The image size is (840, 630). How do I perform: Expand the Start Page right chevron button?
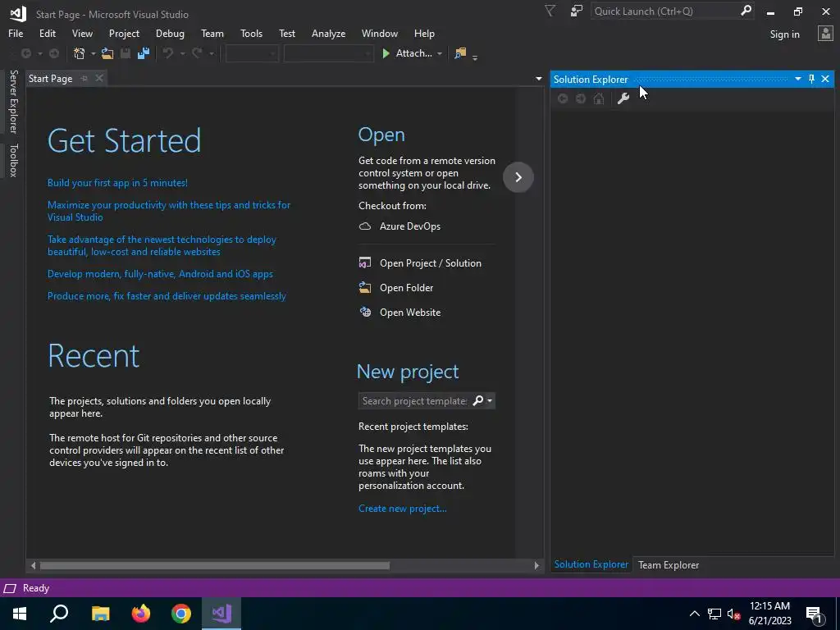point(518,177)
